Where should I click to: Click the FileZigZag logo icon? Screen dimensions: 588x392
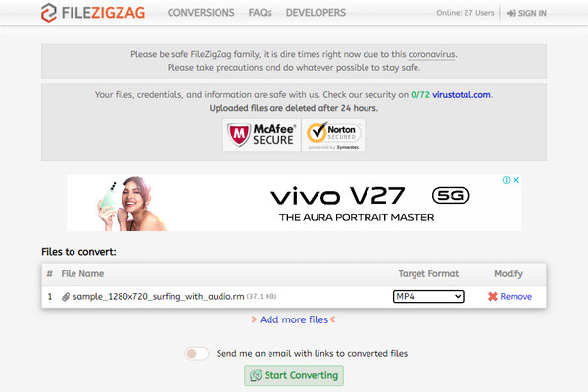point(49,13)
